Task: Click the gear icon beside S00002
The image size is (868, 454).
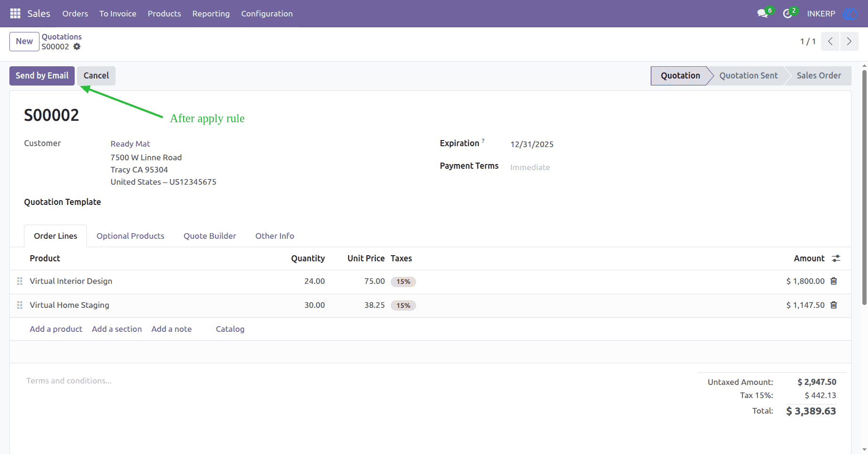Action: (x=77, y=47)
